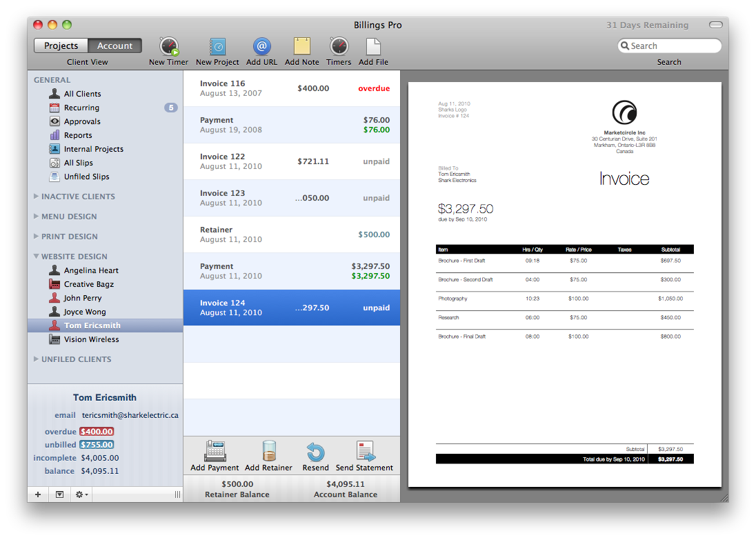Screen dimensions: 756x540
Task: Select the Retainer $500.00 row
Action: 292,234
